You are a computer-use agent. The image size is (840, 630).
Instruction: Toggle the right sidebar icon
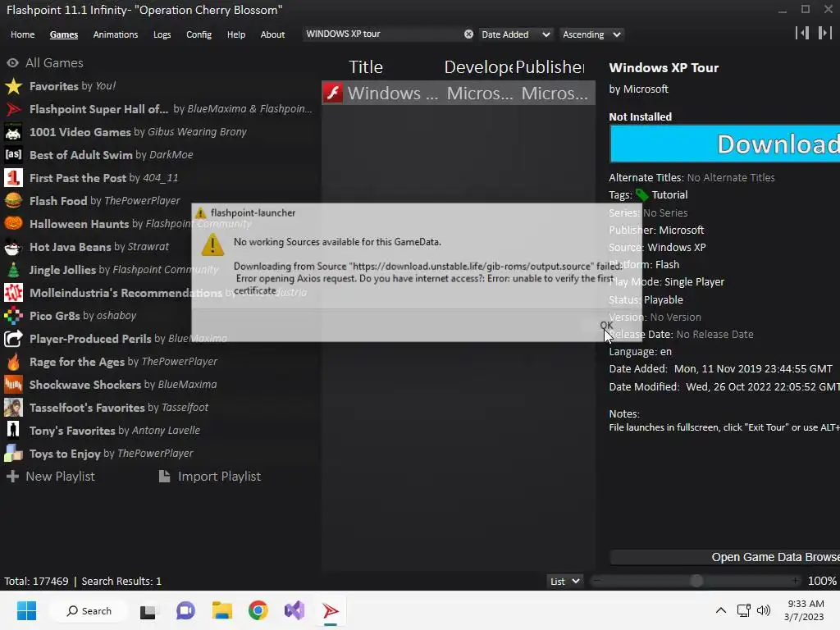(x=825, y=33)
